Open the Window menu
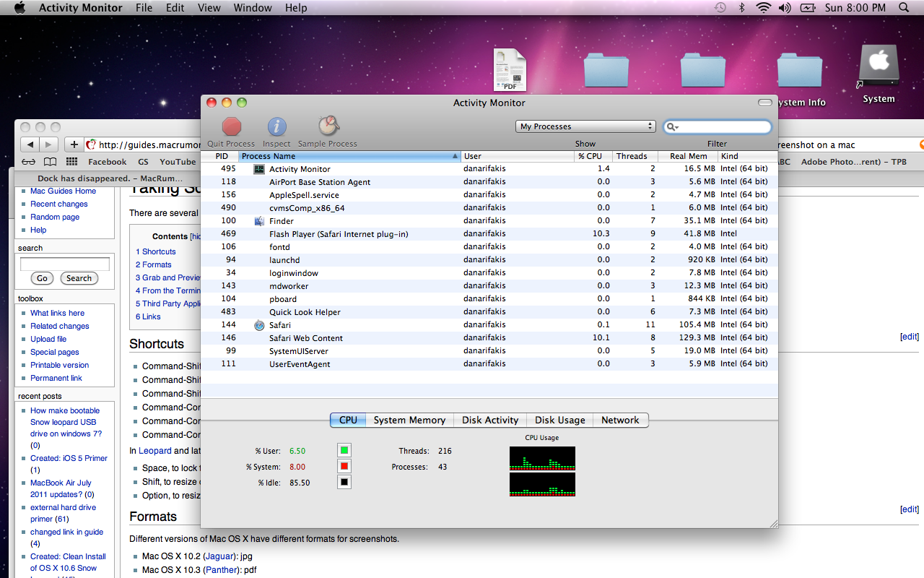 [253, 8]
